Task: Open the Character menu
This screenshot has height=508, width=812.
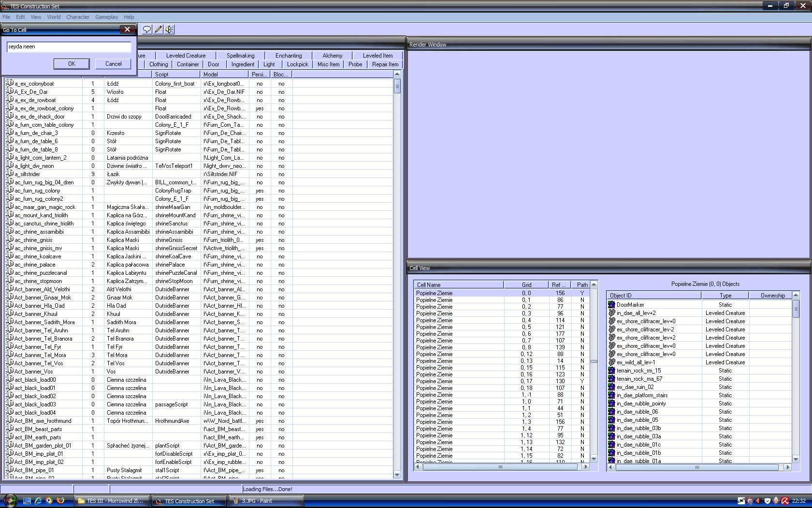Action: 78,17
